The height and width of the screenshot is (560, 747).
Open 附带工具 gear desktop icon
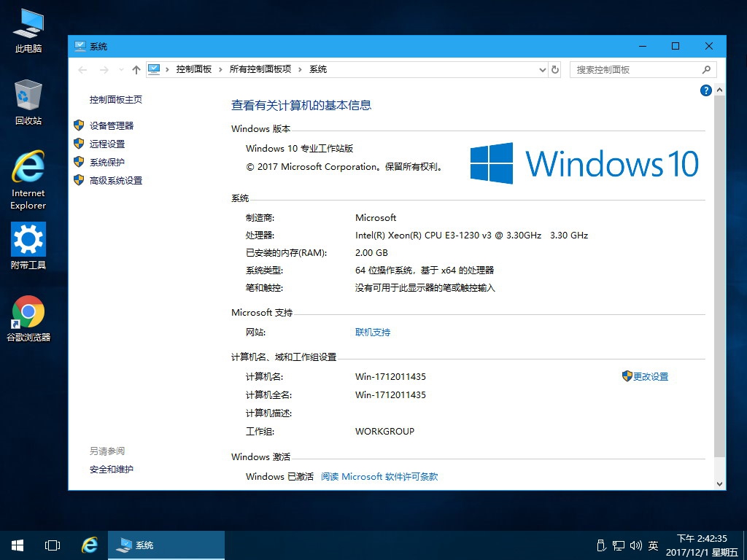point(28,246)
